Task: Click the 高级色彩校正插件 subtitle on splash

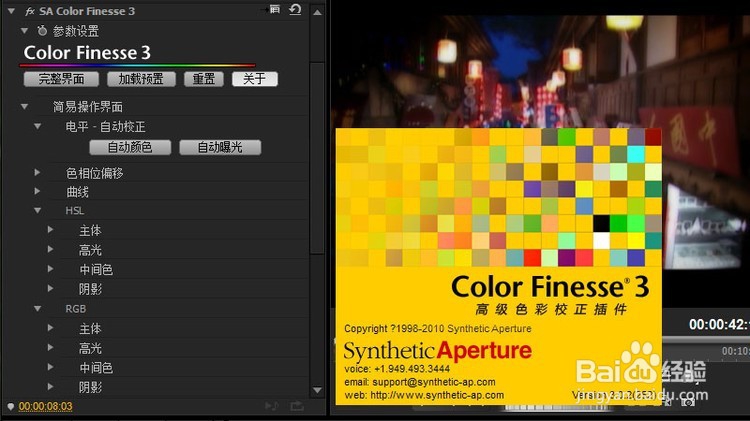Action: (551, 310)
